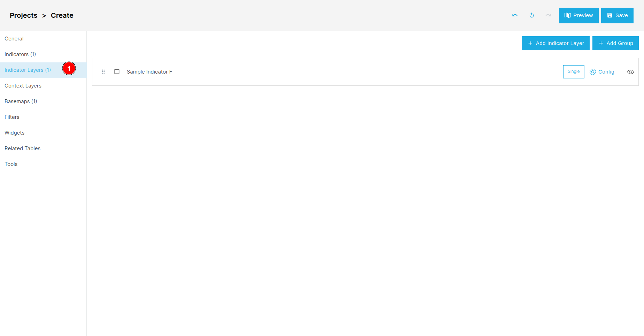
Task: Open Related Tables section
Action: (x=43, y=148)
